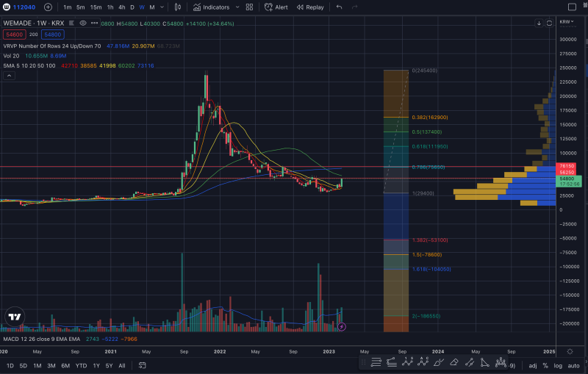Select the MACD 12 26 indicator legend
Screen dimensions: 588x374
pos(42,339)
